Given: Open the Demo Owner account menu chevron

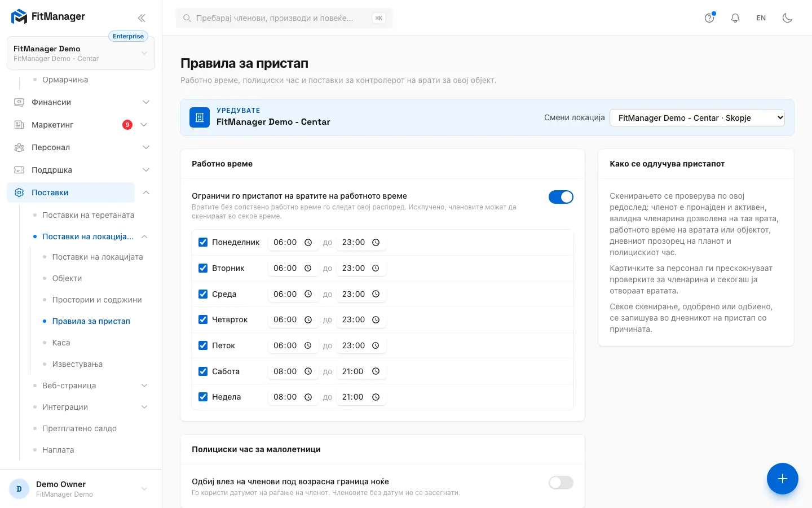Looking at the screenshot, I should (144, 489).
